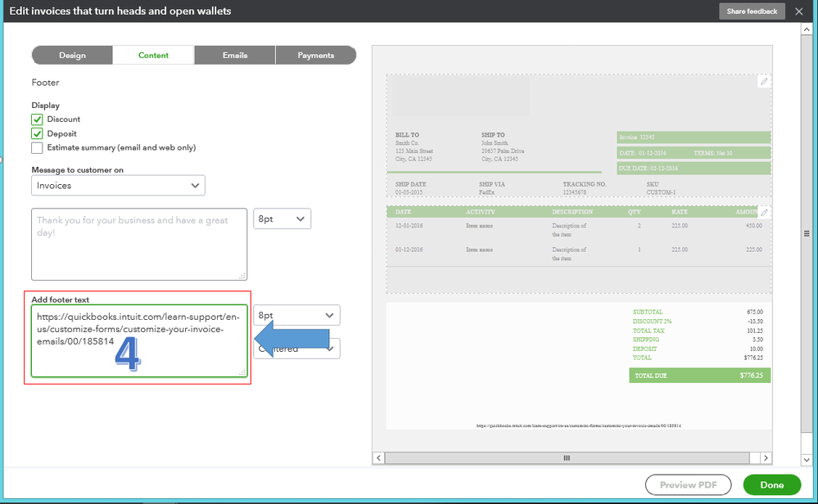Click the Share feedback button
This screenshot has width=818, height=504.
coord(752,11)
